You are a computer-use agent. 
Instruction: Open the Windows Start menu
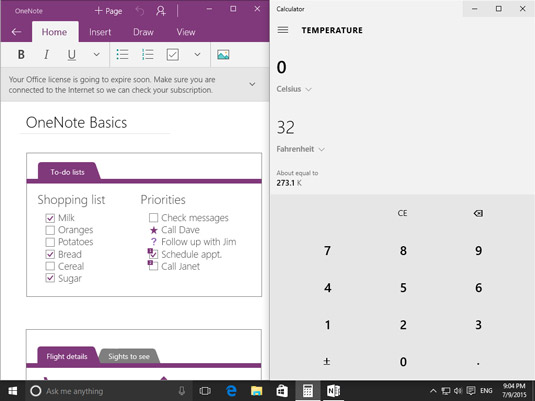[x=13, y=391]
